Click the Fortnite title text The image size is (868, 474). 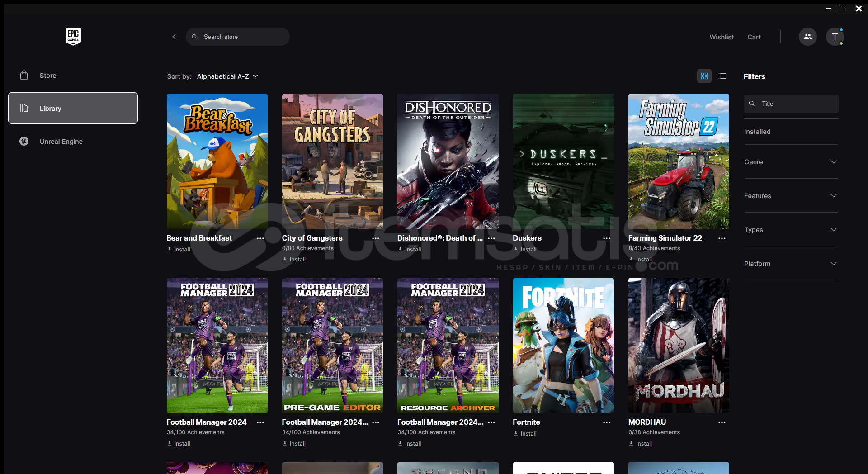click(526, 422)
